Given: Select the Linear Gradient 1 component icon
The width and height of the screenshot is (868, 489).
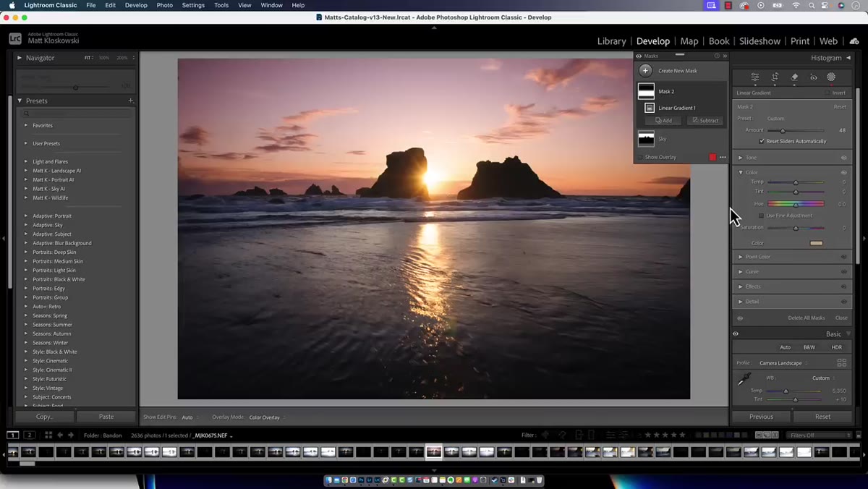Looking at the screenshot, I should [x=650, y=108].
